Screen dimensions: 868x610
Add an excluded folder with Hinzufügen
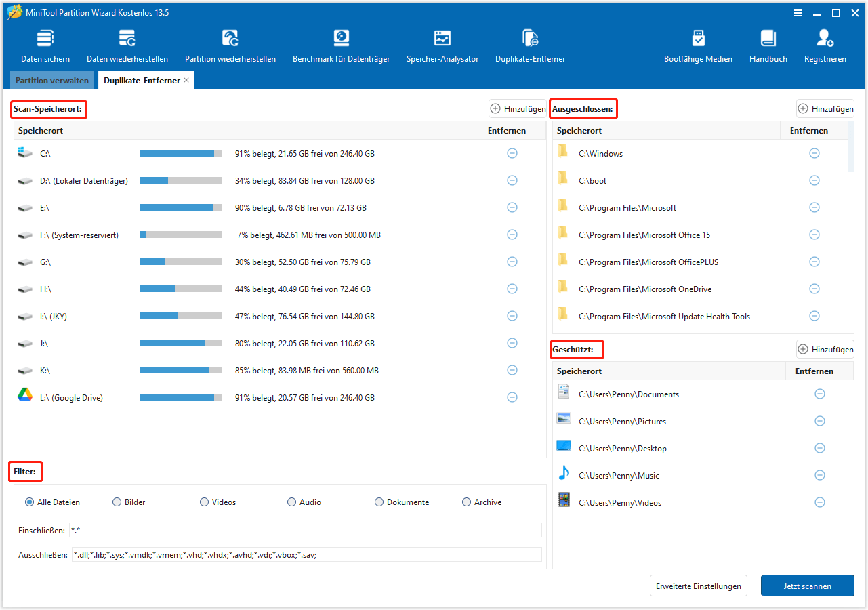tap(825, 108)
